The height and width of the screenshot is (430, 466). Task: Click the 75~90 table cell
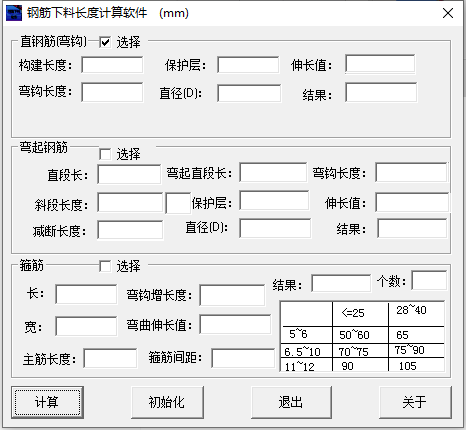click(x=409, y=350)
